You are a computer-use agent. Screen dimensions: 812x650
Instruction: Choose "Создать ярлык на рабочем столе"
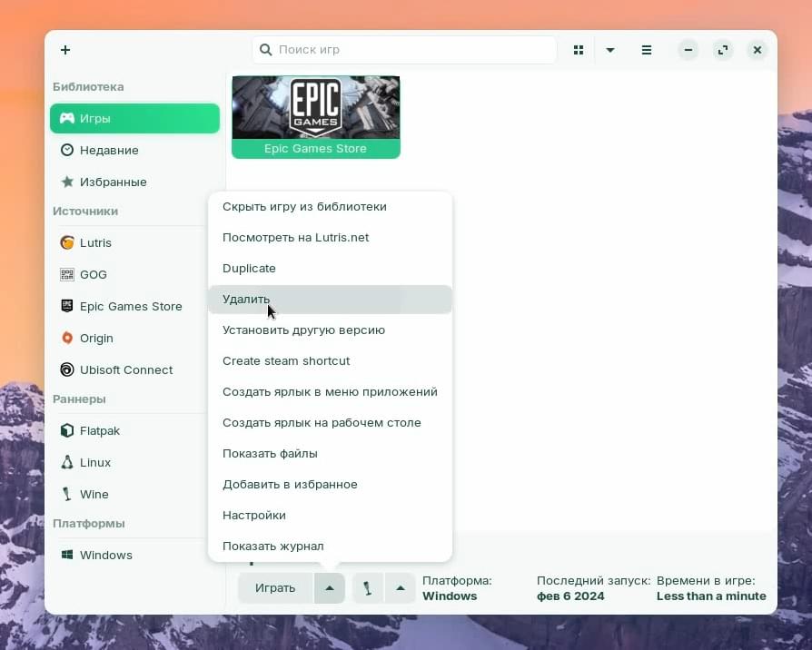click(330, 423)
